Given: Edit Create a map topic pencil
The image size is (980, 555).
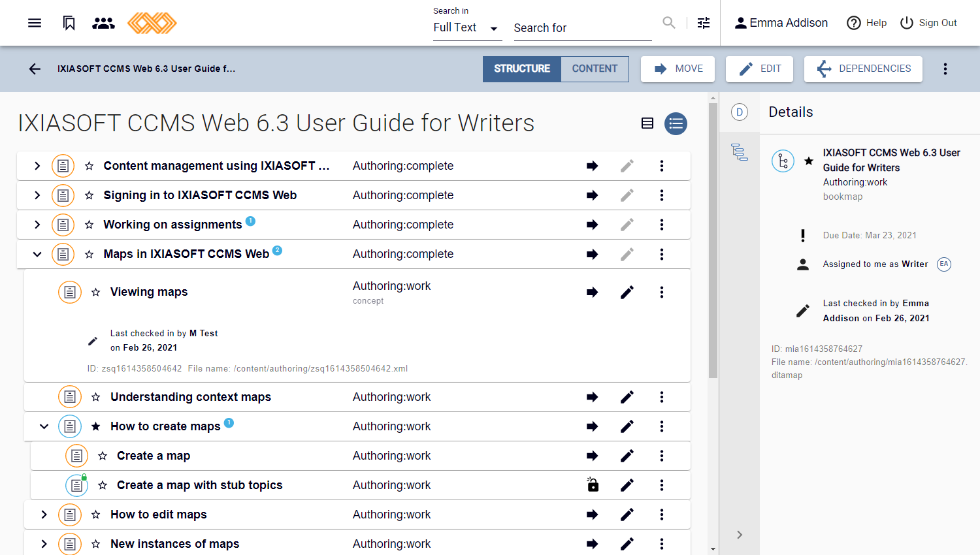Looking at the screenshot, I should pyautogui.click(x=627, y=456).
